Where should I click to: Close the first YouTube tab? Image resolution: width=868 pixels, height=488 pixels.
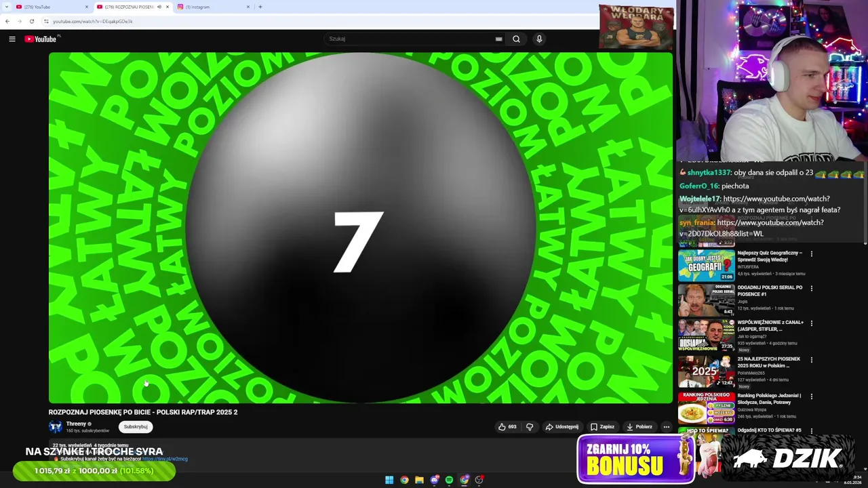coord(87,7)
